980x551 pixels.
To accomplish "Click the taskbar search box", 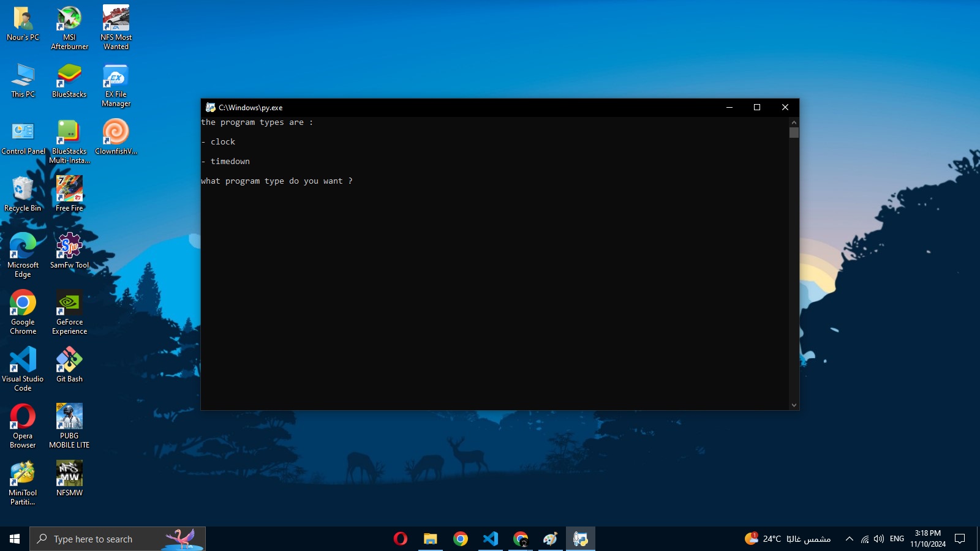I will 118,539.
